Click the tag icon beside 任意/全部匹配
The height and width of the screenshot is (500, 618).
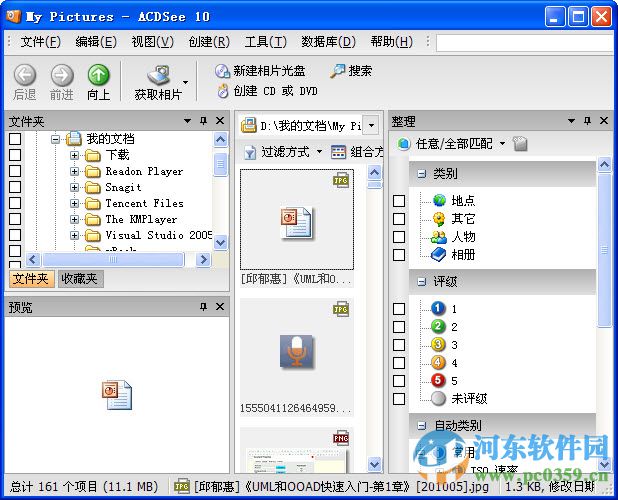(520, 144)
